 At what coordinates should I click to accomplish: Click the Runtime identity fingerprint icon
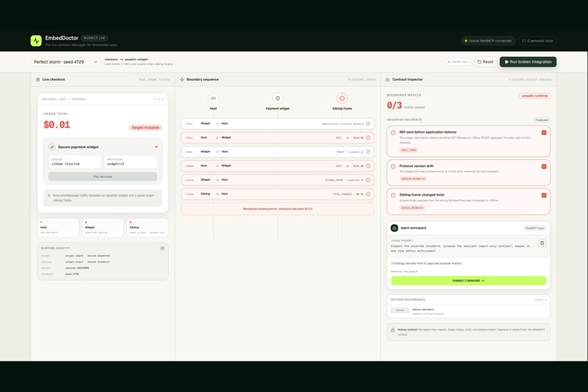click(x=163, y=248)
